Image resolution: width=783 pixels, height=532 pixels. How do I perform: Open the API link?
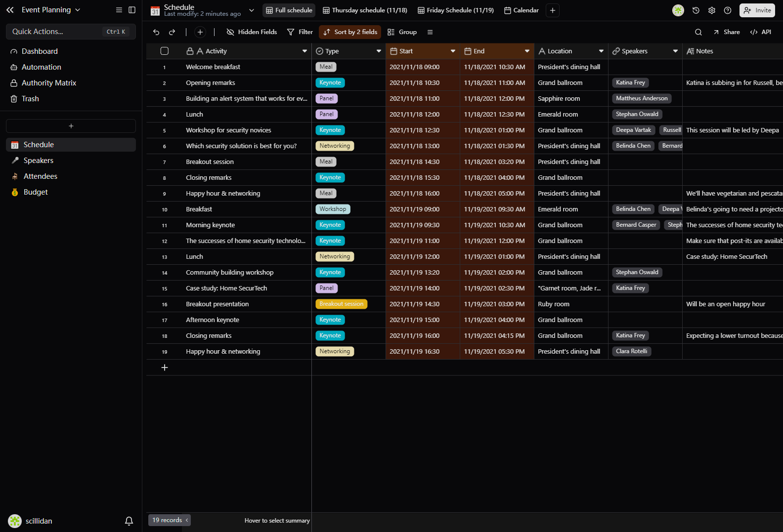coord(761,32)
